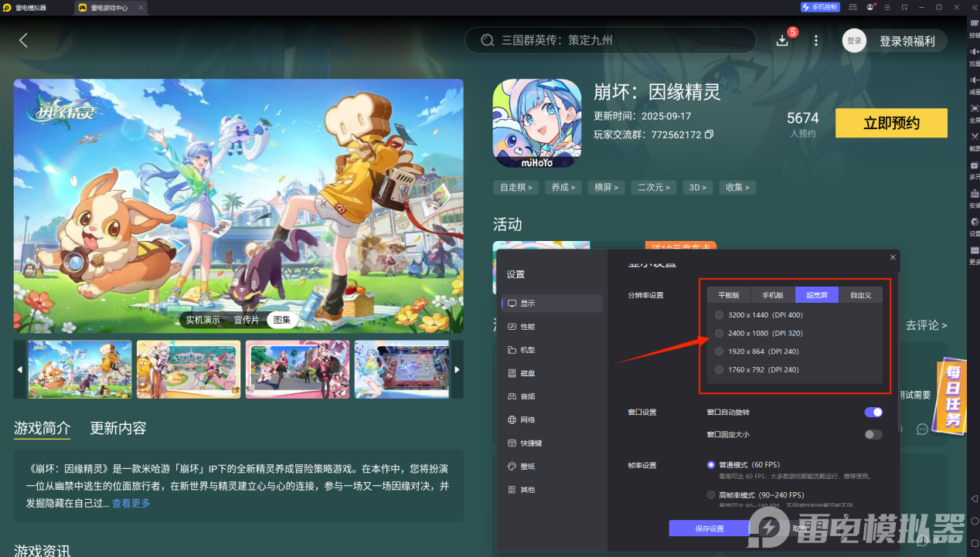Select 性能 in settings sidebar
This screenshot has height=557, width=980.
point(551,327)
